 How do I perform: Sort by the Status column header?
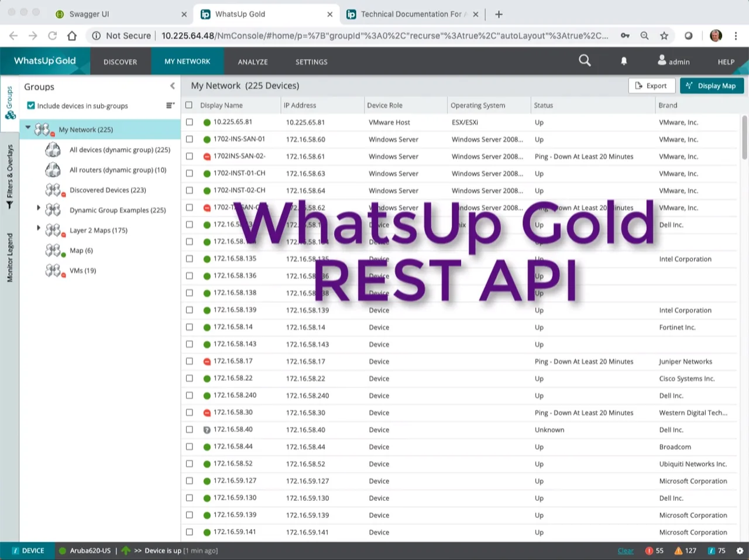543,105
